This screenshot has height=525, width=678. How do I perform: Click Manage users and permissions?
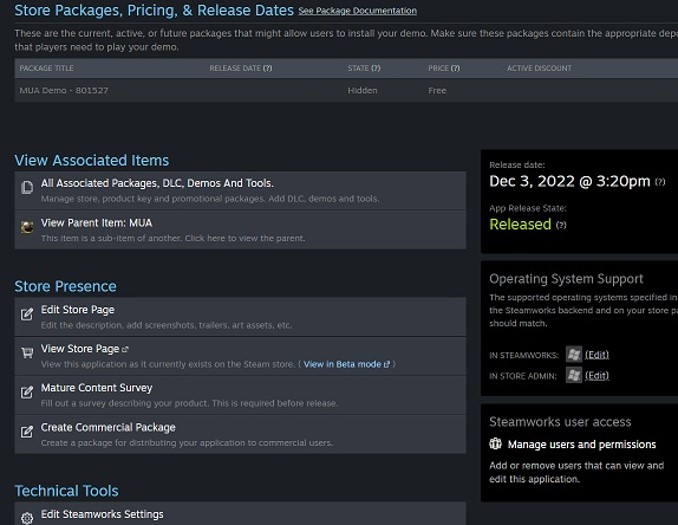tap(582, 445)
